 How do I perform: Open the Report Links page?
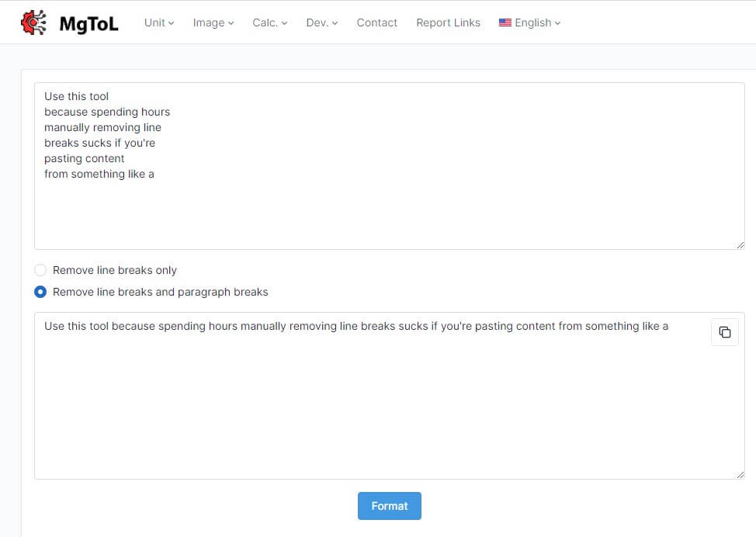tap(448, 23)
